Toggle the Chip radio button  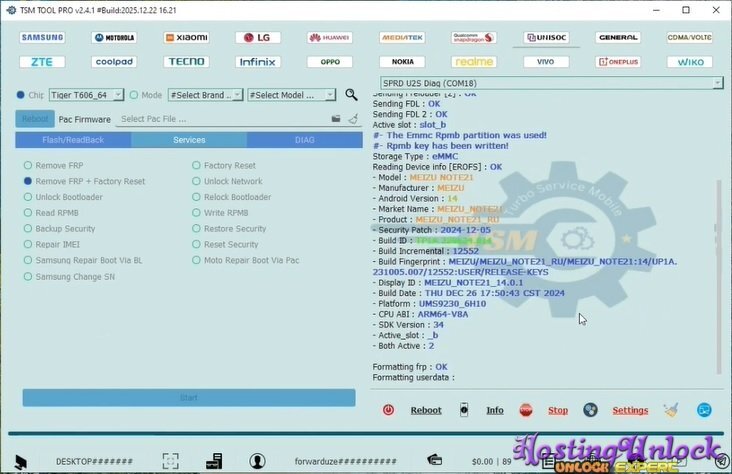tap(21, 95)
